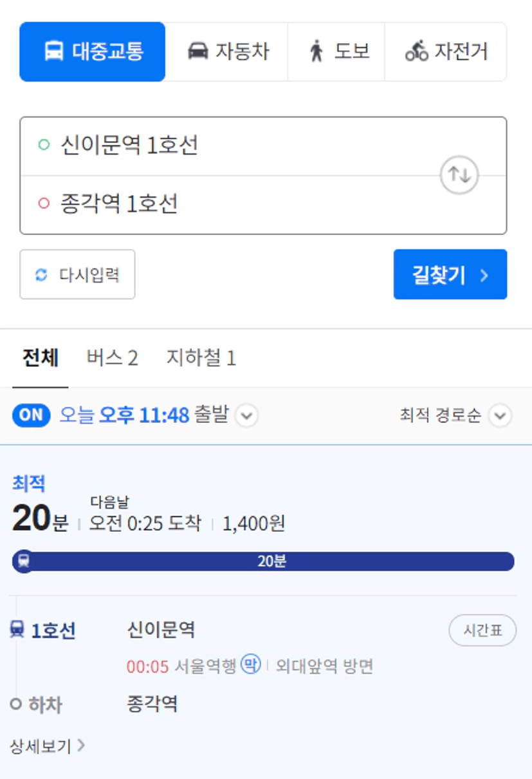Screen dimensions: 532x779
Task: Expand route details via 상세보기
Action: coord(48,746)
